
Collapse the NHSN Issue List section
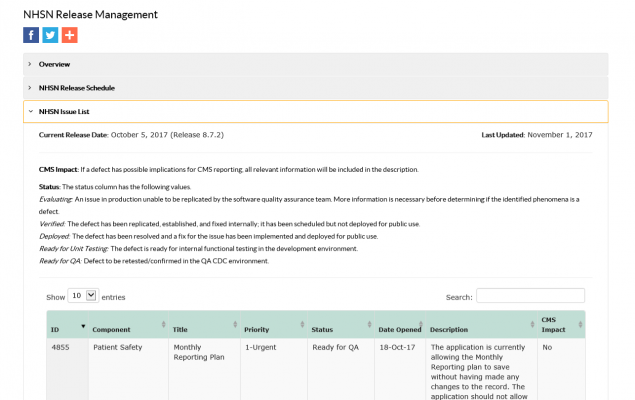(64, 112)
